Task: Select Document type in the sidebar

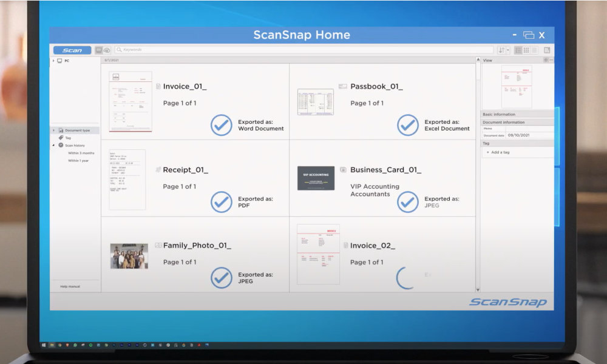Action: 74,130
